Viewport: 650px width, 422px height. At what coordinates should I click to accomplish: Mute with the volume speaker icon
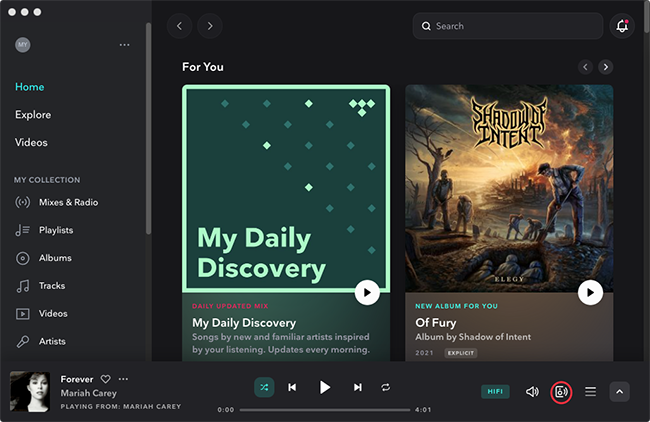[x=532, y=392]
